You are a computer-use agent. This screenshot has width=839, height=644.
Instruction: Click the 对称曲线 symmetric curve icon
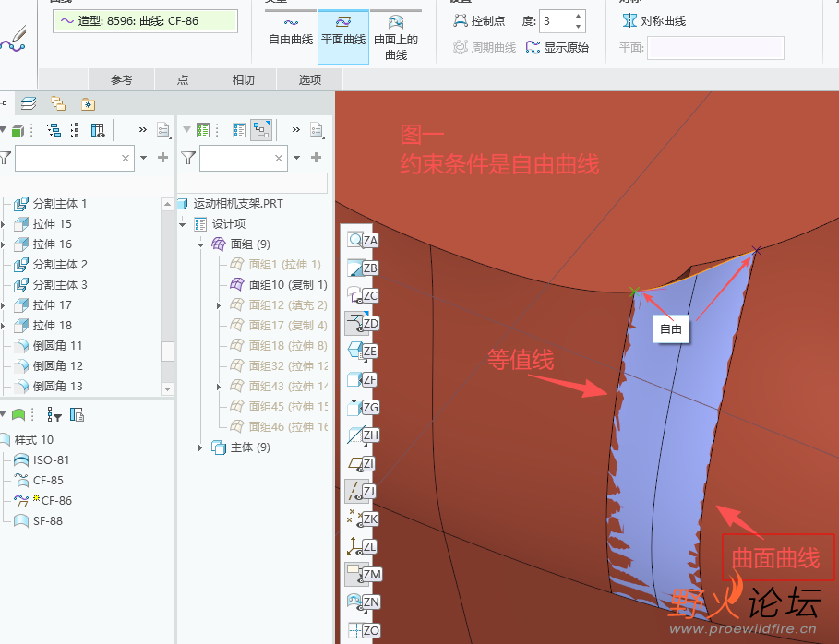point(629,21)
